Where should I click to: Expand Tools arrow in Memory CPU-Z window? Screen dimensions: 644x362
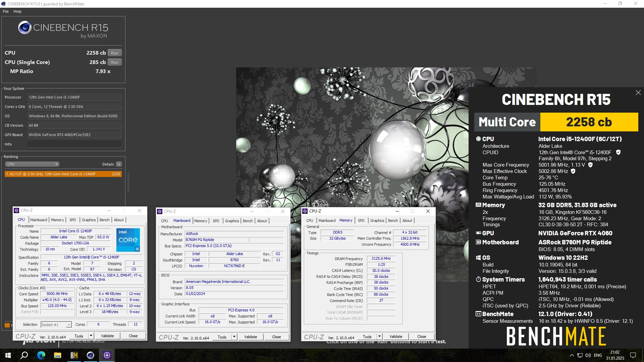point(379,337)
